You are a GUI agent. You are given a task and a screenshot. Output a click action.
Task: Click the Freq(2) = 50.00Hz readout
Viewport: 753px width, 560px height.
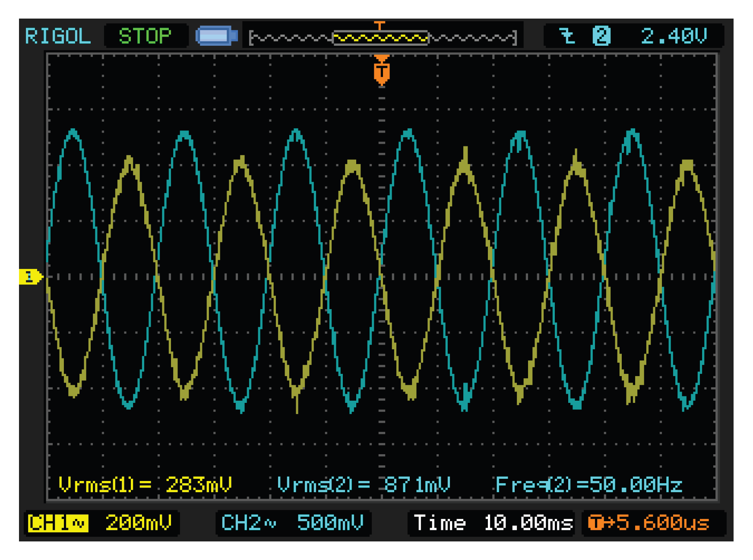point(588,484)
